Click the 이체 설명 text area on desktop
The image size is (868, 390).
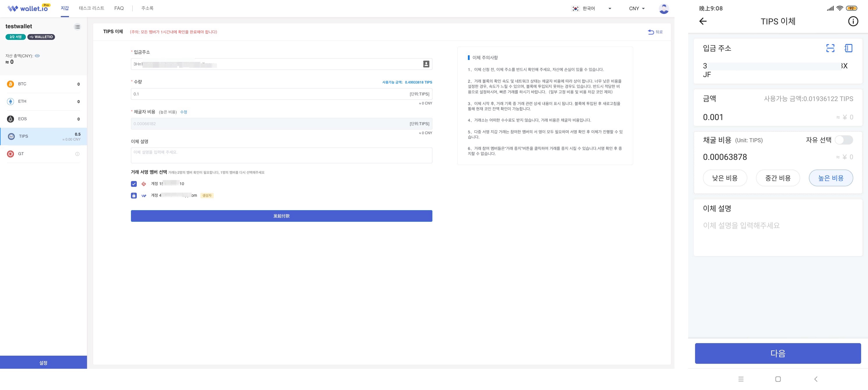coord(281,155)
